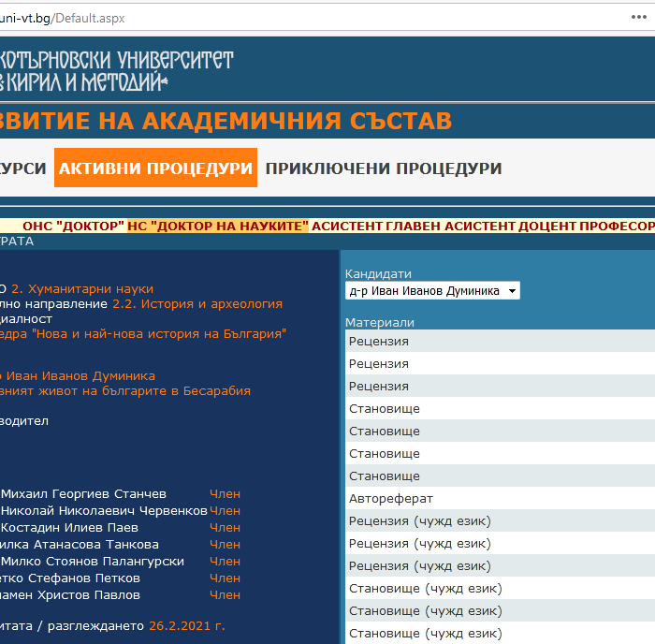Click the name Михаил Георгиев Станчев
The width and height of the screenshot is (655, 644).
(x=83, y=494)
